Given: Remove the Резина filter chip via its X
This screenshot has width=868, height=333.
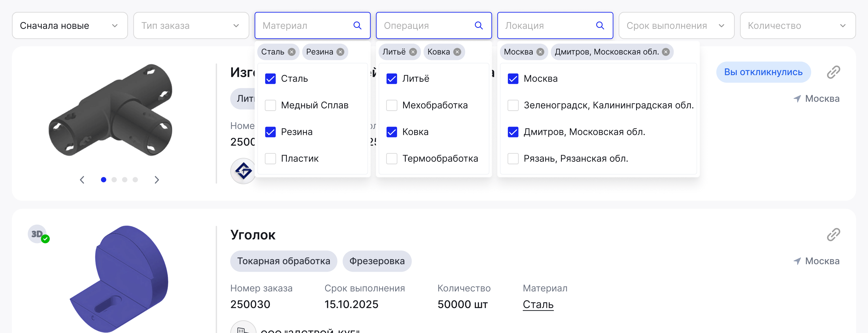Looking at the screenshot, I should (340, 52).
